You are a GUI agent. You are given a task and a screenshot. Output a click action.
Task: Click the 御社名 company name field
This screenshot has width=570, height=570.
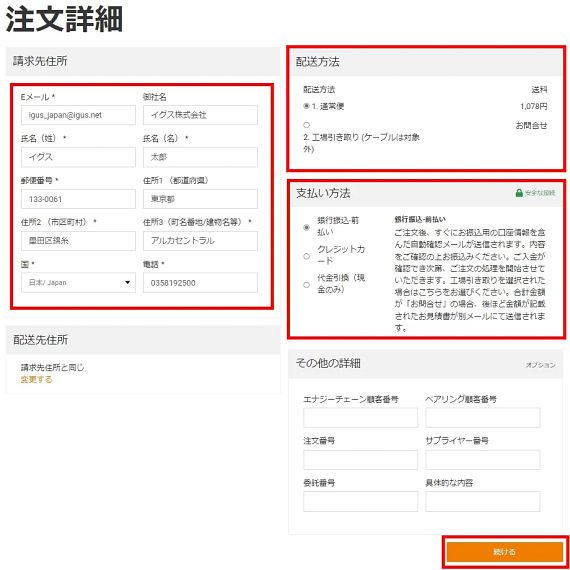click(200, 115)
